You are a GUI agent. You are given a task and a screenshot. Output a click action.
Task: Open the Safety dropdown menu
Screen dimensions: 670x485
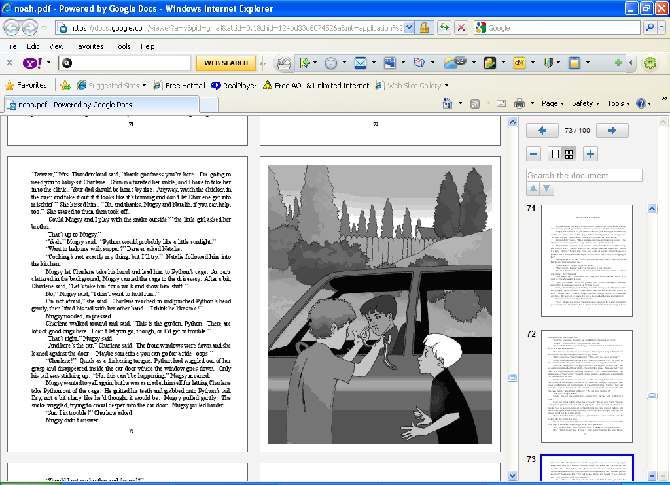[585, 103]
